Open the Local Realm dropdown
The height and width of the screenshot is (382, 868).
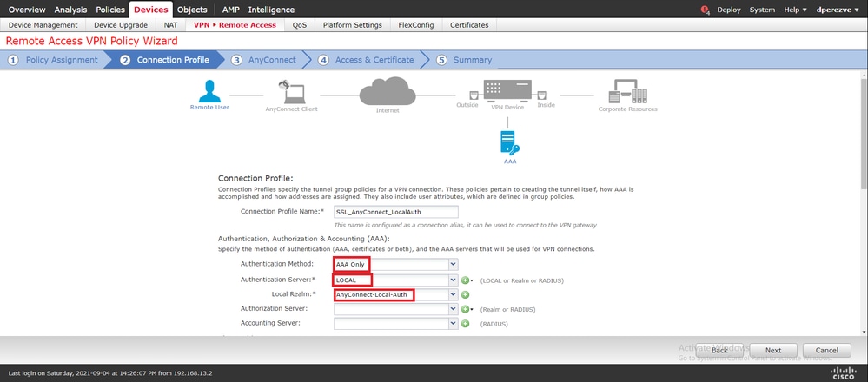(454, 294)
